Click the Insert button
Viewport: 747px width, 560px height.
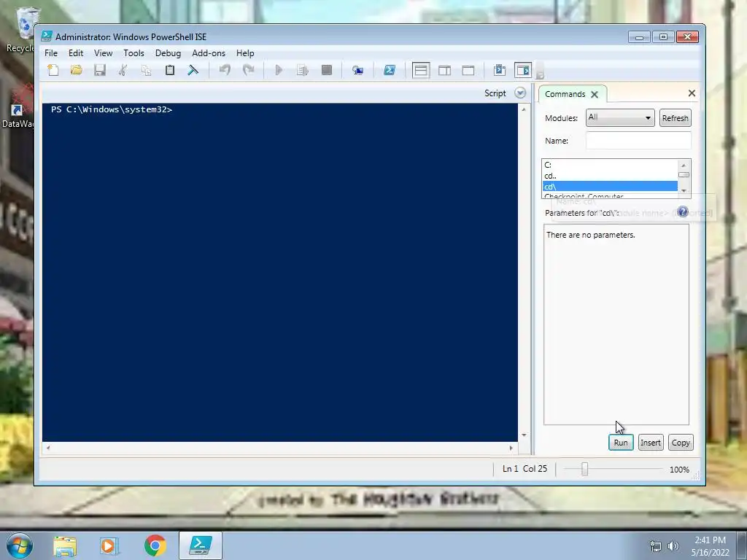(x=651, y=443)
